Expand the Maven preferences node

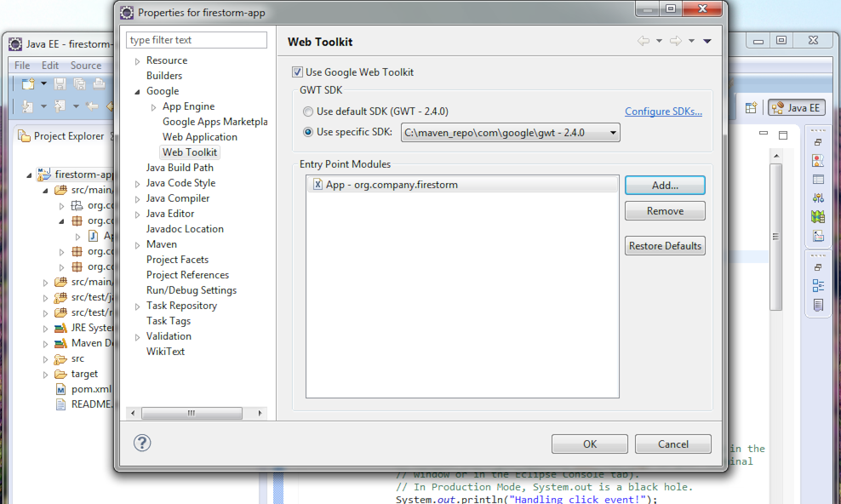tap(137, 245)
